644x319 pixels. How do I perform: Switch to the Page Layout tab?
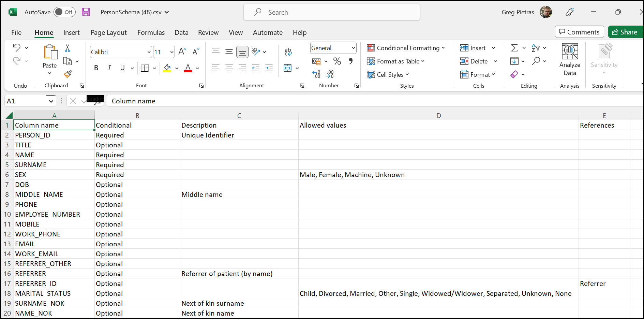[108, 32]
